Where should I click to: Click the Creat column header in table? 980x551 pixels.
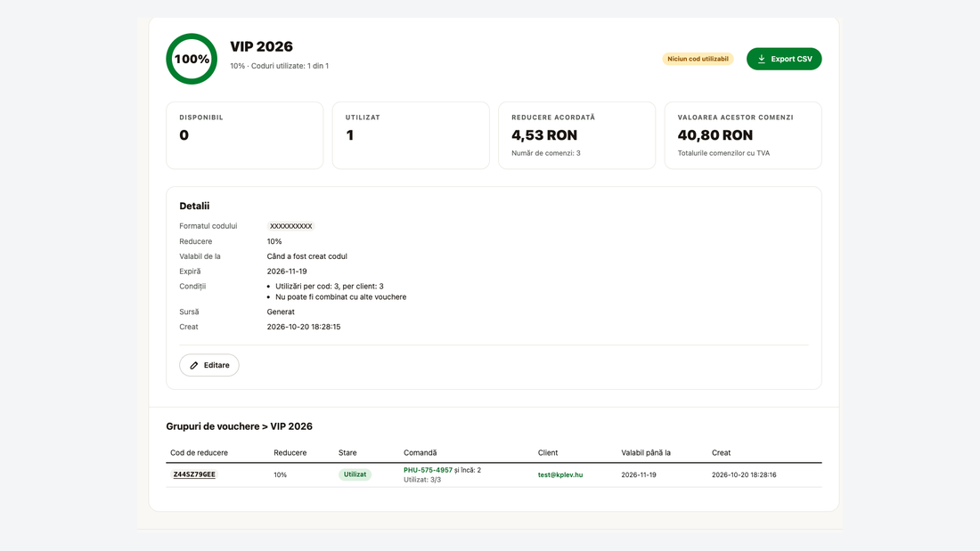point(722,453)
